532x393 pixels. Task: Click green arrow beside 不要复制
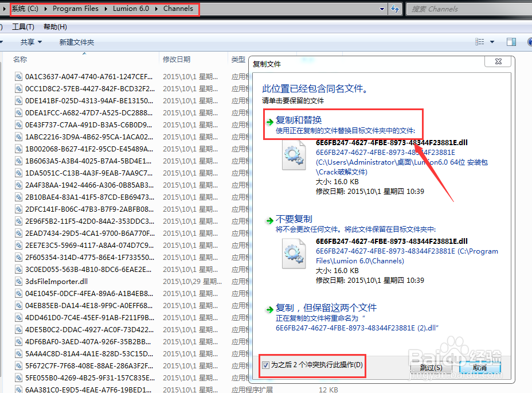coord(270,221)
